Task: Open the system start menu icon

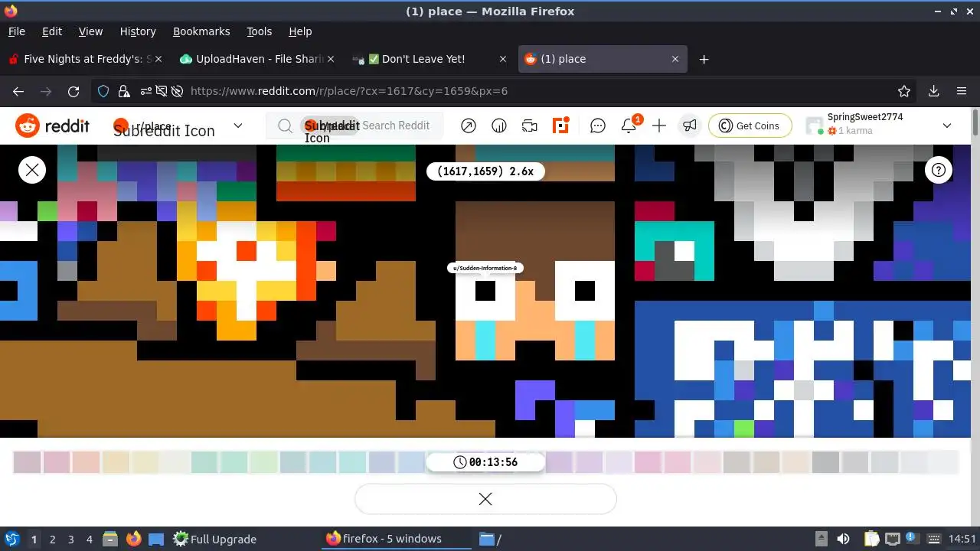Action: tap(11, 539)
